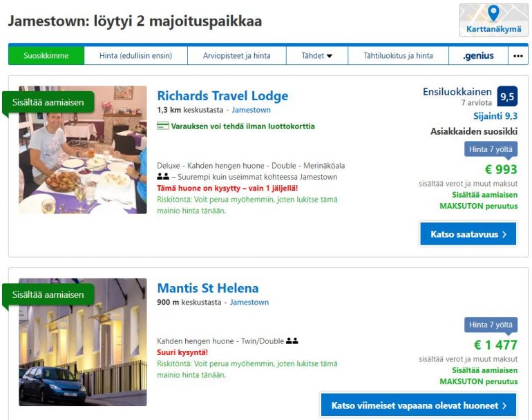The width and height of the screenshot is (532, 420).
Task: Click the Sisältää aamiaisen ribbon on Richards Lodge
Action: click(x=48, y=102)
